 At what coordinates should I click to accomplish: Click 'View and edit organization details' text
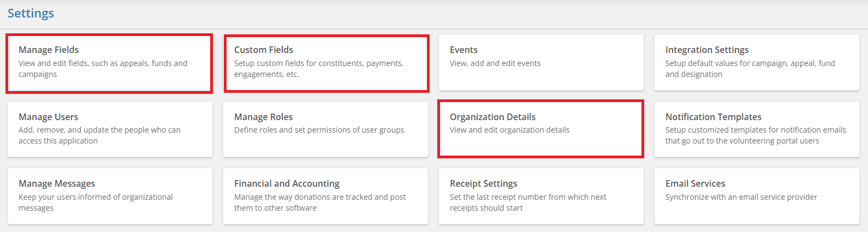[x=509, y=130]
